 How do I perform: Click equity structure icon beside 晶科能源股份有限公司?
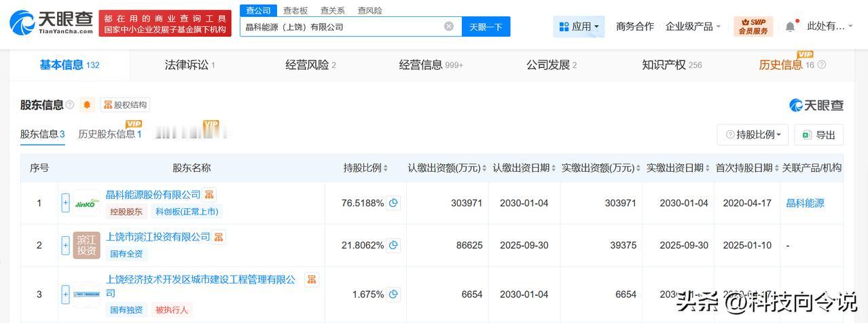[x=209, y=195]
